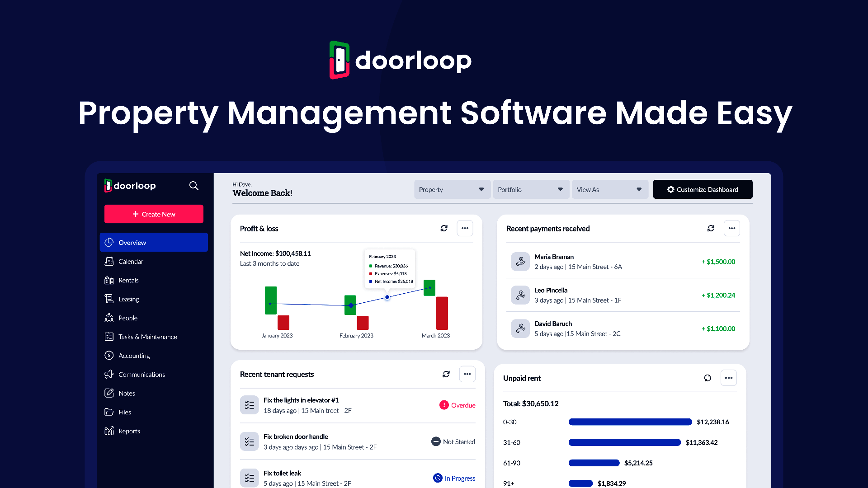Expand the Property dropdown
The image size is (868, 488).
point(452,189)
